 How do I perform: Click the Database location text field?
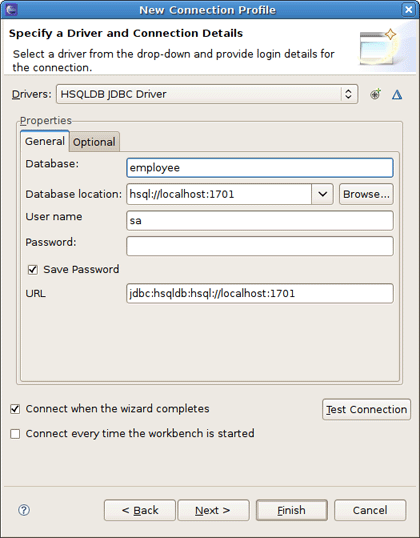point(219,194)
